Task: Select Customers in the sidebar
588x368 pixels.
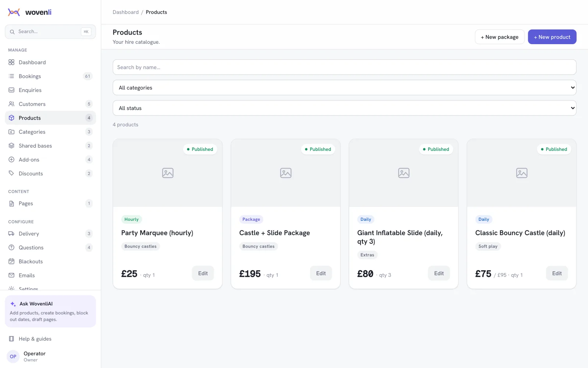Action: click(x=50, y=104)
